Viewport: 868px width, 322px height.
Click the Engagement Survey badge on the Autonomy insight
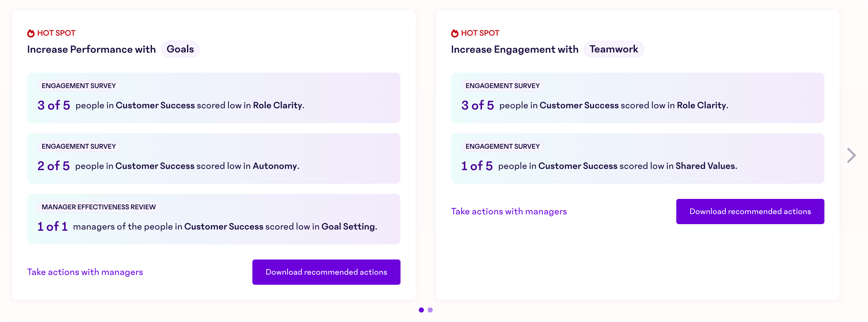(x=79, y=146)
